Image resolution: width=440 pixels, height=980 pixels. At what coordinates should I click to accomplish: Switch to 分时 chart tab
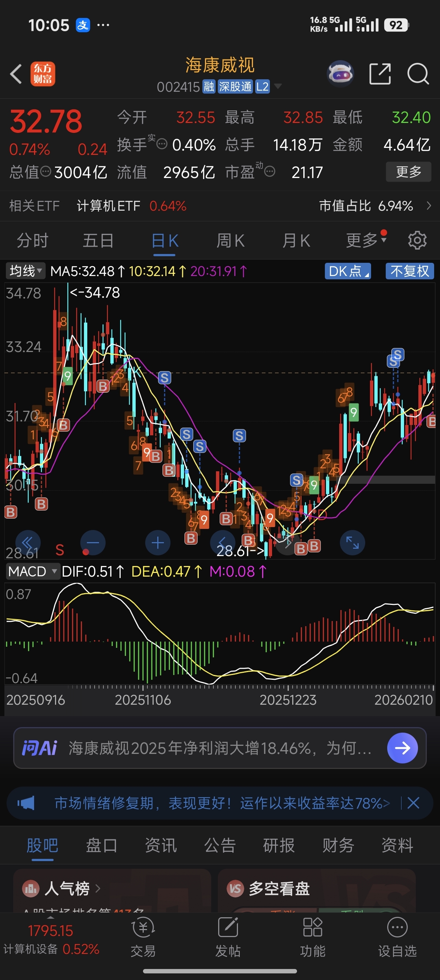(32, 240)
